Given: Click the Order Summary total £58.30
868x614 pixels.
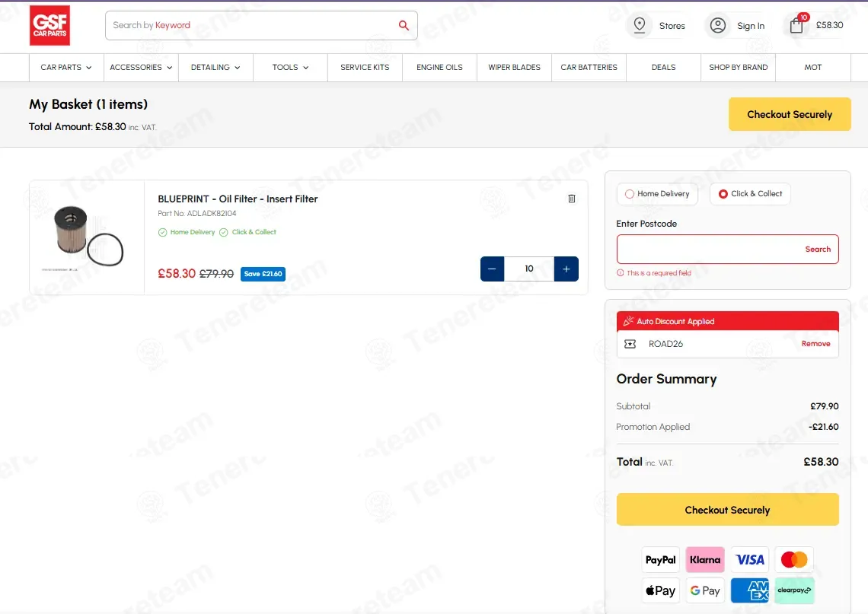Looking at the screenshot, I should pyautogui.click(x=821, y=462).
